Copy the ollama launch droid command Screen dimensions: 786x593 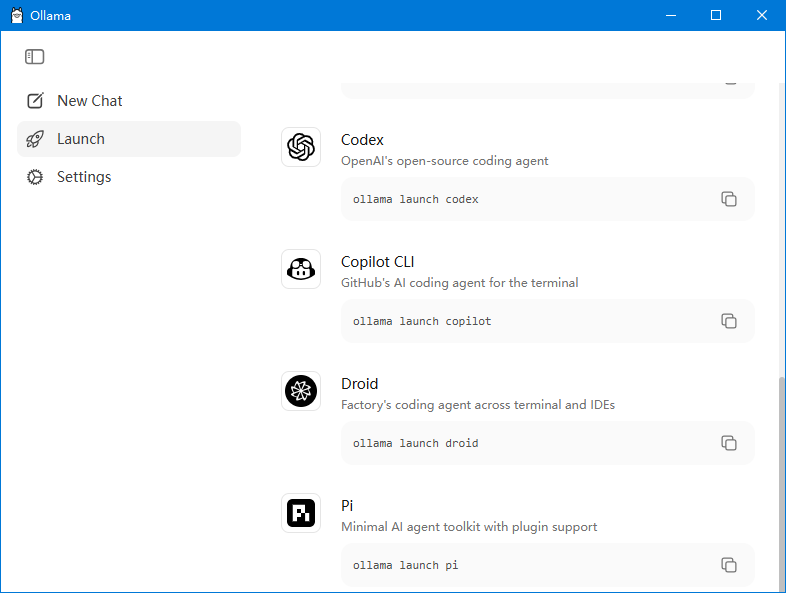(x=729, y=443)
